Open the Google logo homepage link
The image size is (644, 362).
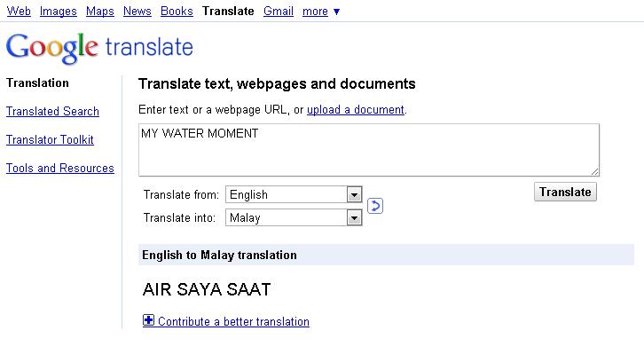coord(99,49)
